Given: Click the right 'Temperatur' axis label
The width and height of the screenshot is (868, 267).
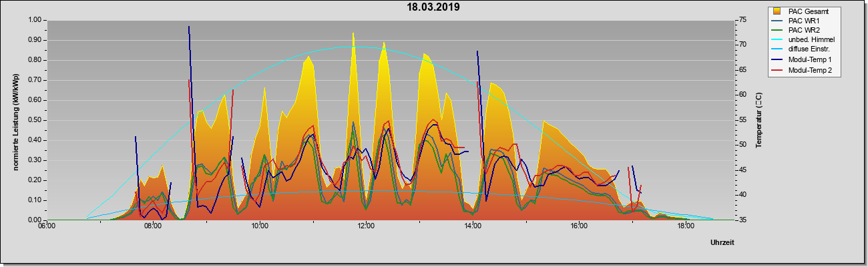Looking at the screenshot, I should coord(758,120).
